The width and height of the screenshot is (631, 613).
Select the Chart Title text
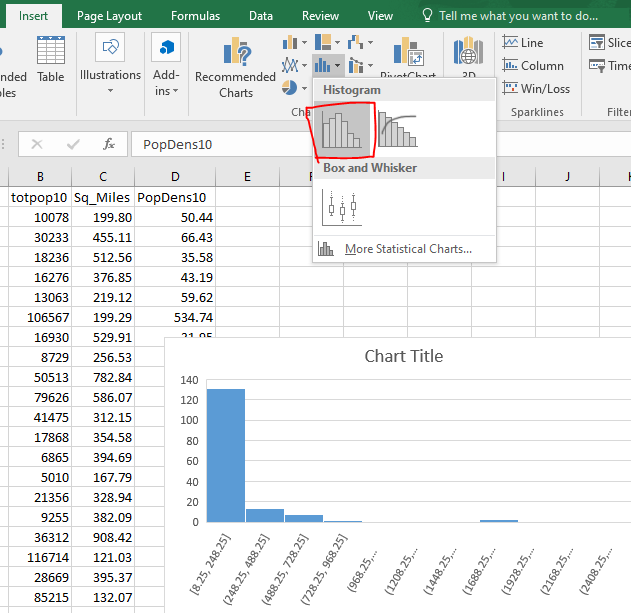(x=403, y=356)
